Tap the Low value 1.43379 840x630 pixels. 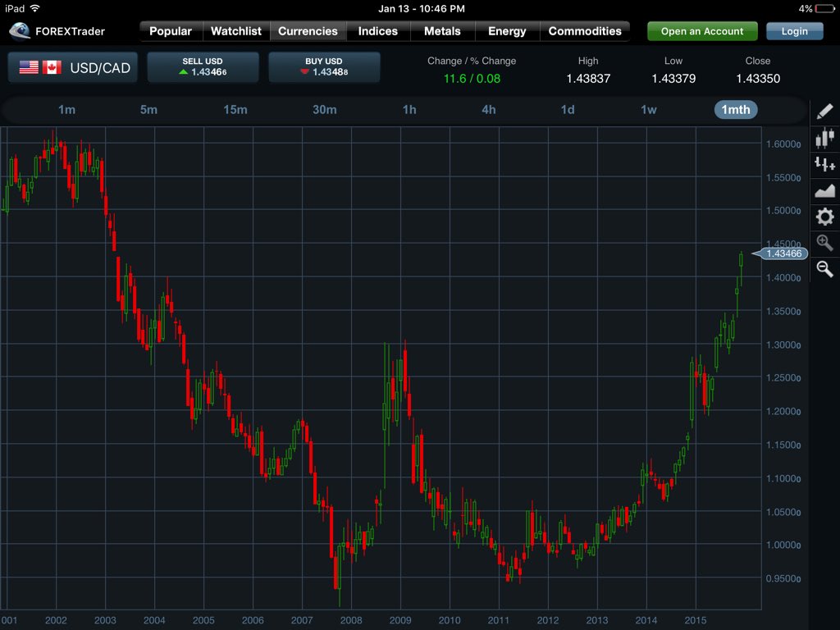[x=673, y=79]
